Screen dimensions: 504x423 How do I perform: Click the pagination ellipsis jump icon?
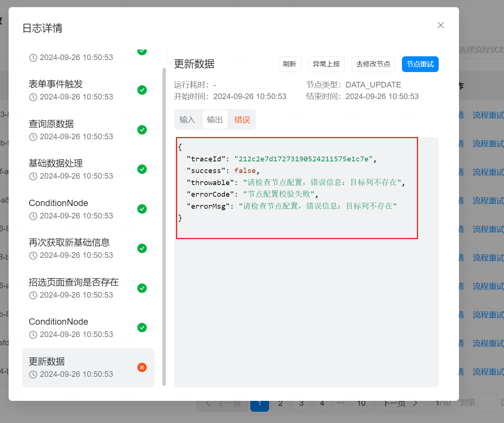coord(341,403)
